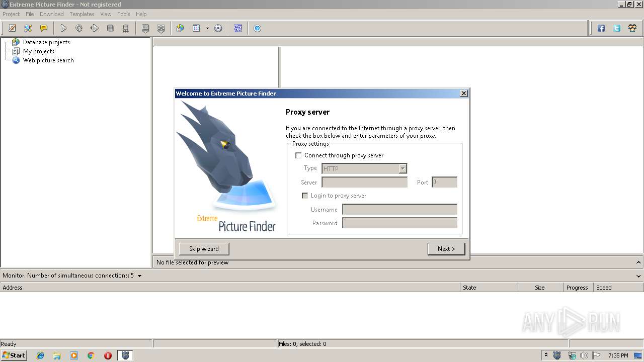The image size is (644, 362).
Task: Select Web picture search in the tree
Action: [x=48, y=60]
